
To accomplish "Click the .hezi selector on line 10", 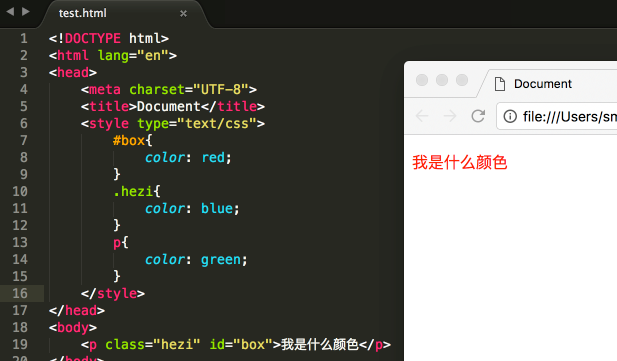I will pyautogui.click(x=133, y=191).
